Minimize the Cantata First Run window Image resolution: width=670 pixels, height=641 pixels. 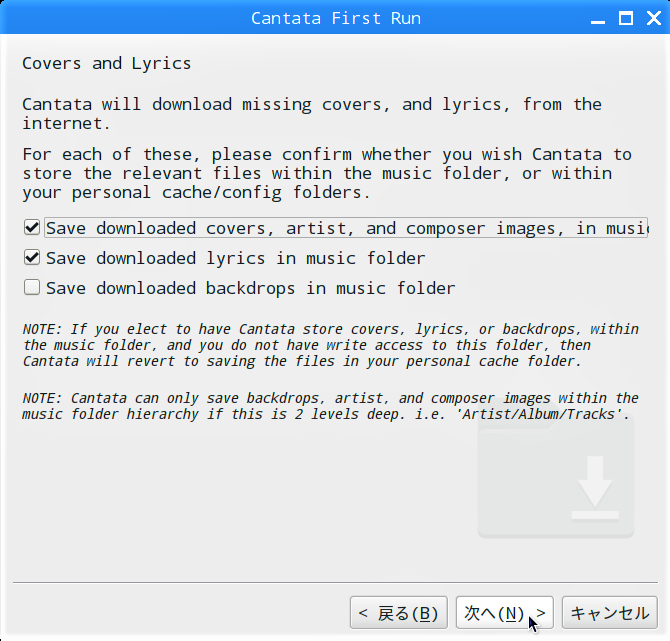pos(598,19)
